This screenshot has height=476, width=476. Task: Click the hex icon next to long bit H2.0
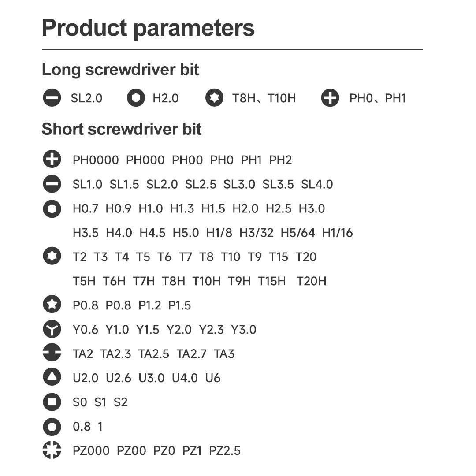tap(136, 98)
